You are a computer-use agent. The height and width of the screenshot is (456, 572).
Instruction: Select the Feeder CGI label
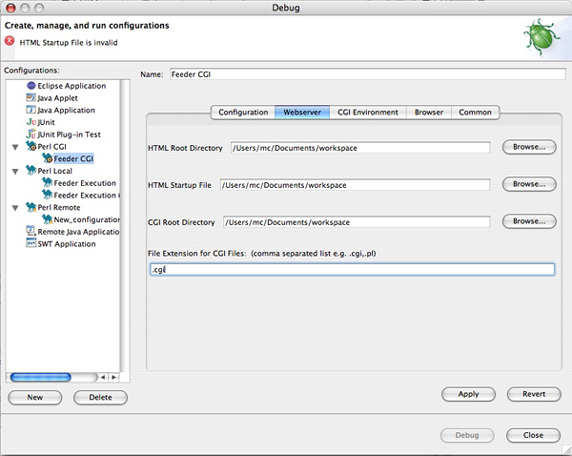(x=73, y=159)
